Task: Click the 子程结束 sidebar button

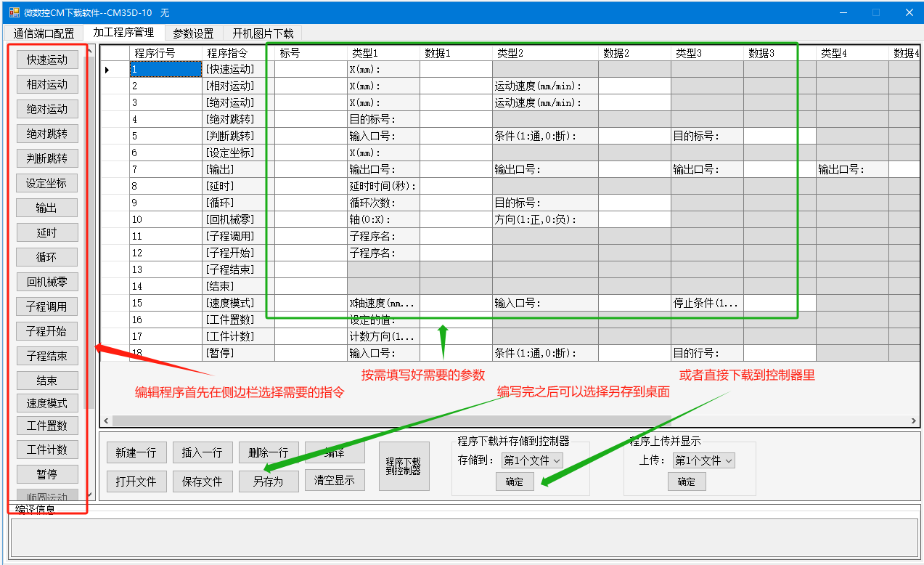Action: point(47,356)
